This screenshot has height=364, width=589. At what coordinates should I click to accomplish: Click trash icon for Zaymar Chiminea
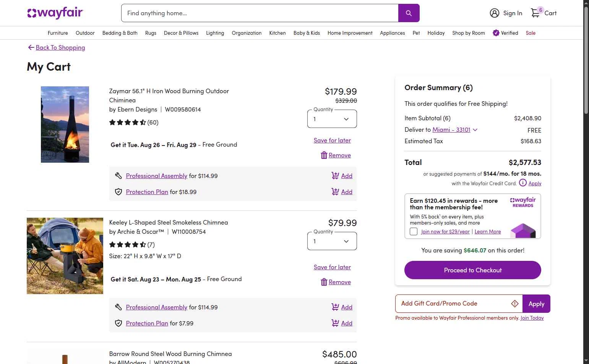tap(324, 155)
